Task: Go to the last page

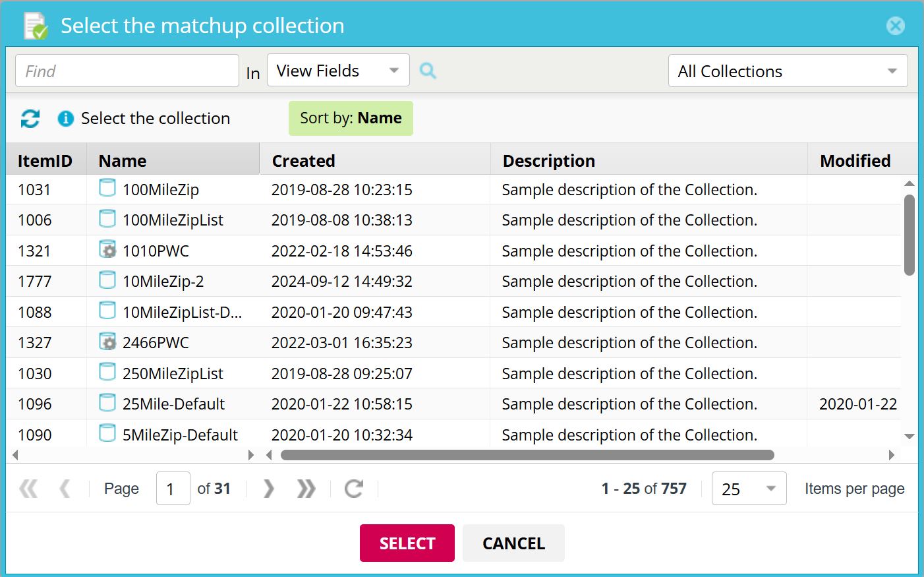Action: pyautogui.click(x=306, y=489)
